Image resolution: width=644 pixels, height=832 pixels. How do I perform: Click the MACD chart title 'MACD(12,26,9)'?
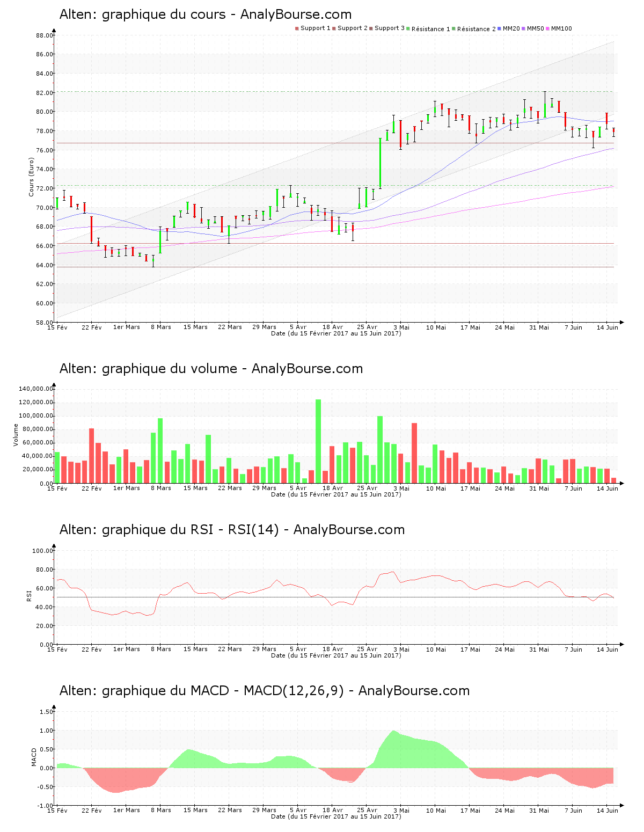click(x=294, y=691)
